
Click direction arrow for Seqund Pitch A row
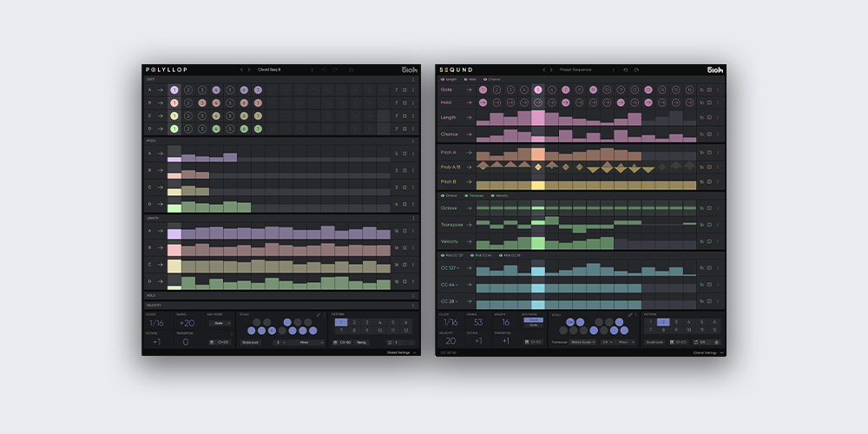tap(469, 153)
